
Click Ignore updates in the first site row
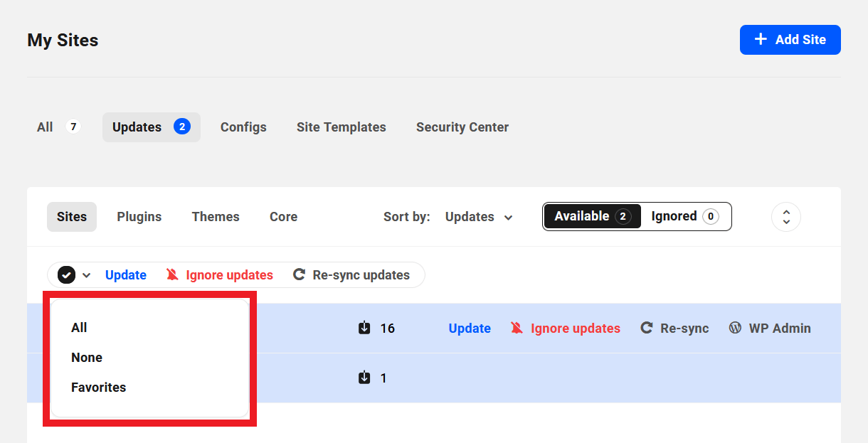point(566,329)
